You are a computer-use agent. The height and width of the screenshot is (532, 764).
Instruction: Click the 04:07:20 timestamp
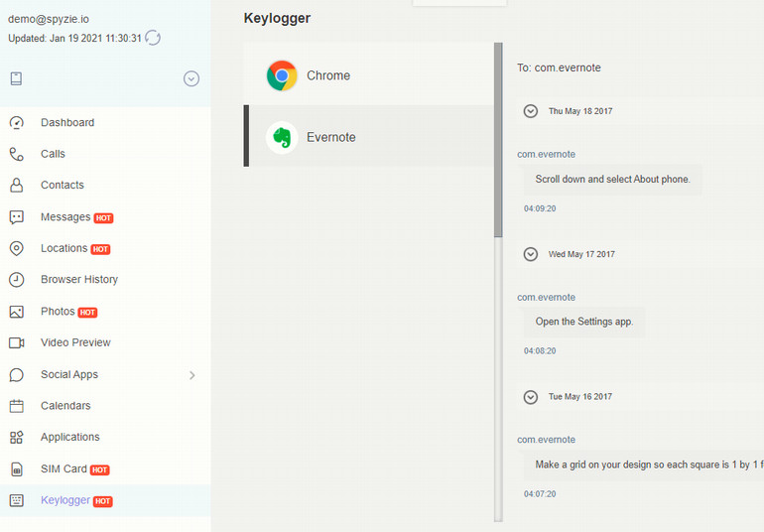point(540,494)
